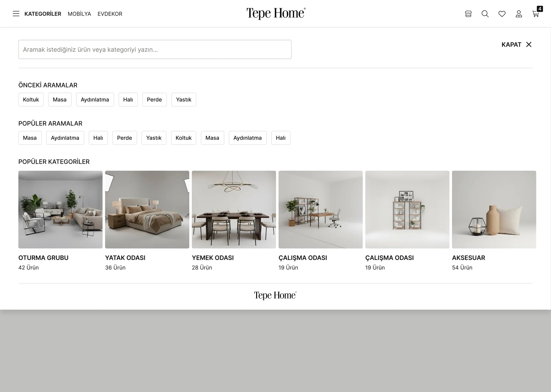This screenshot has width=551, height=392.
Task: Click the '42 Ürün' text
Action: point(28,268)
